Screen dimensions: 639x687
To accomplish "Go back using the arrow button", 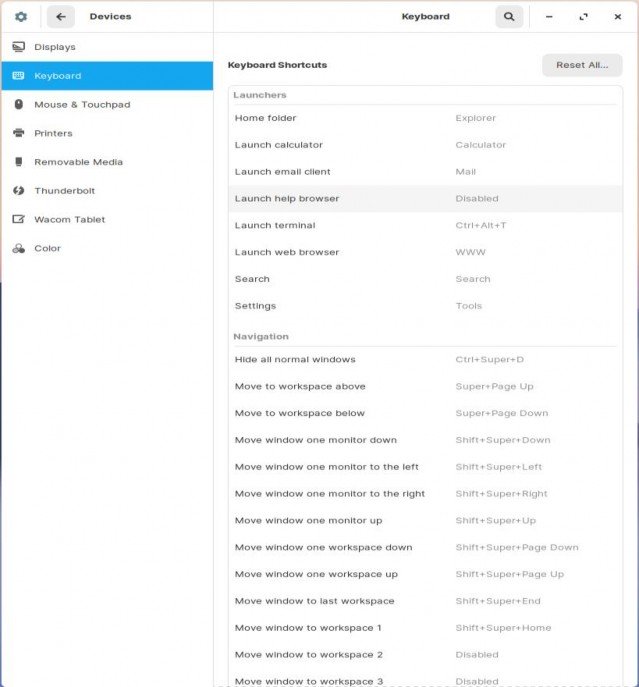I will click(60, 17).
